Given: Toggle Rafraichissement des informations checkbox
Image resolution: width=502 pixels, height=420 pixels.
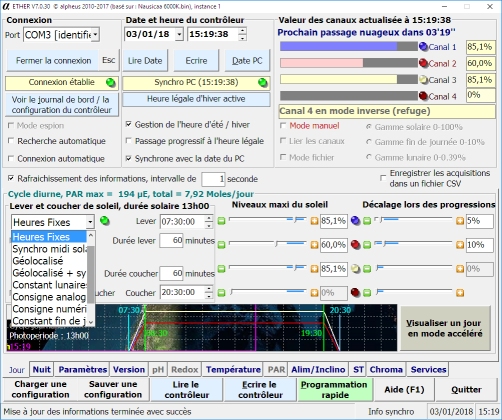Looking at the screenshot, I should pyautogui.click(x=11, y=178).
